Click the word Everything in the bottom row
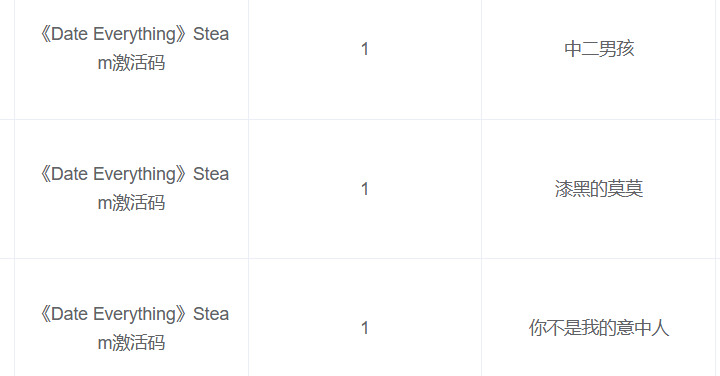 coord(141,315)
